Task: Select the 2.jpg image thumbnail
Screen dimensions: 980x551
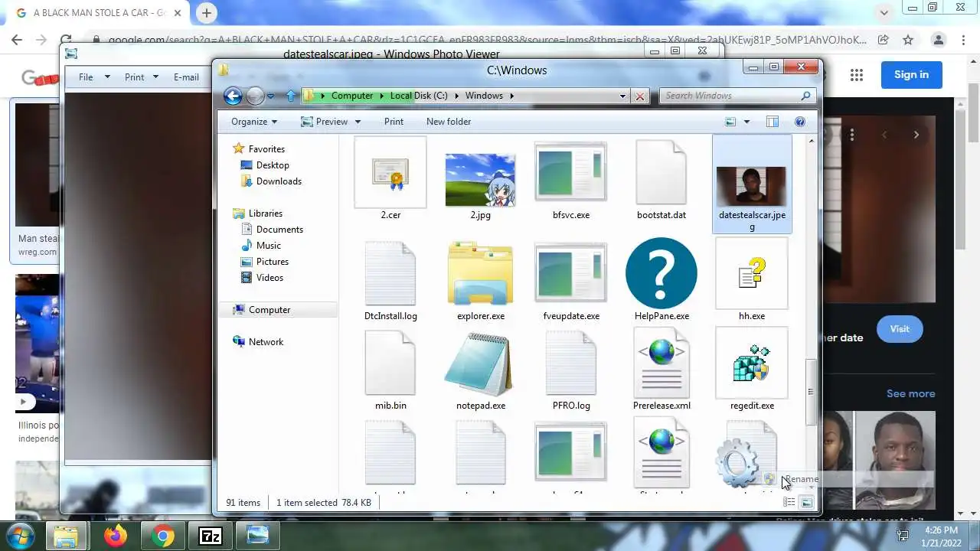Action: 480,181
